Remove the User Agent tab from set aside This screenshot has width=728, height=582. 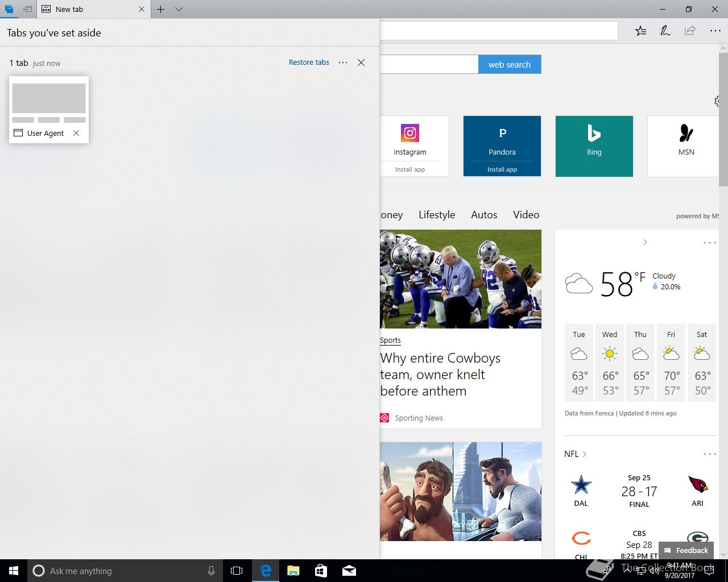[x=76, y=133]
